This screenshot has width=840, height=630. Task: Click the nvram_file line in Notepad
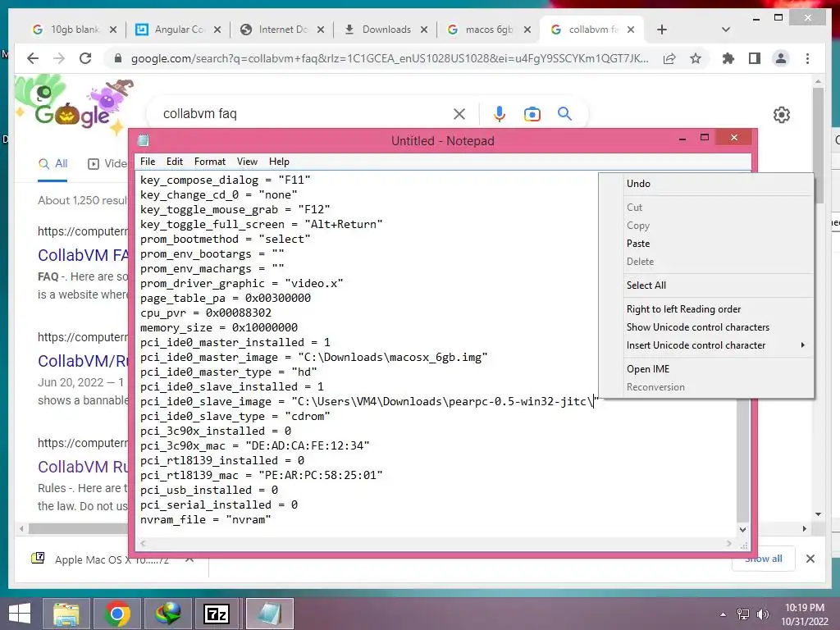point(205,519)
